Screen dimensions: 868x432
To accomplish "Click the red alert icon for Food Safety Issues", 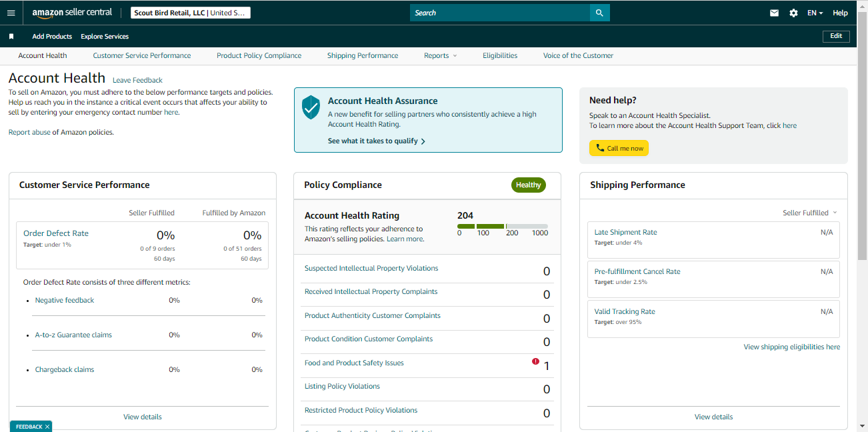I will pos(535,361).
